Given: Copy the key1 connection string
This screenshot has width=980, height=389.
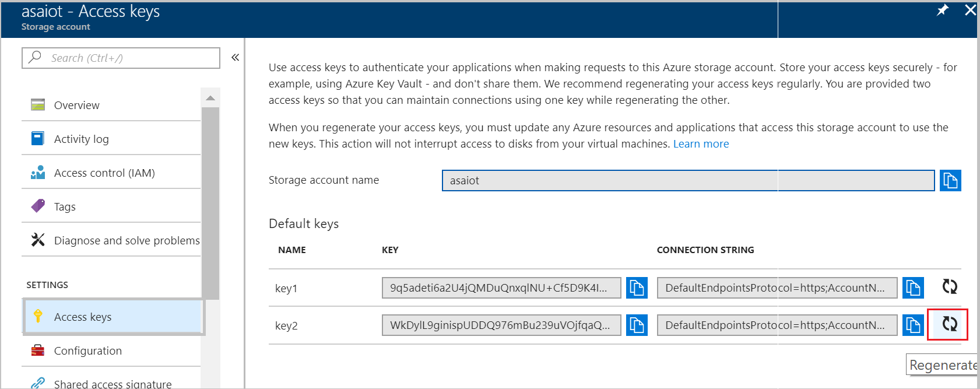Looking at the screenshot, I should [x=912, y=288].
